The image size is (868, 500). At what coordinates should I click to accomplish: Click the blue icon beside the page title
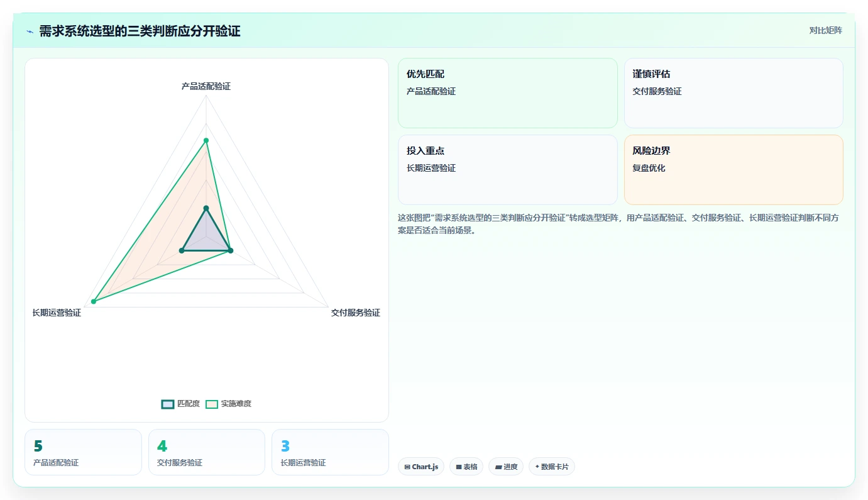click(30, 31)
